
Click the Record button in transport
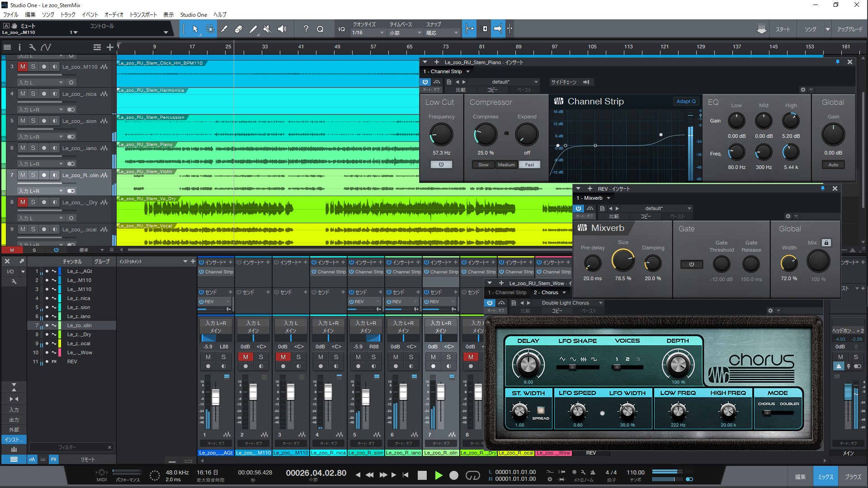[x=454, y=475]
